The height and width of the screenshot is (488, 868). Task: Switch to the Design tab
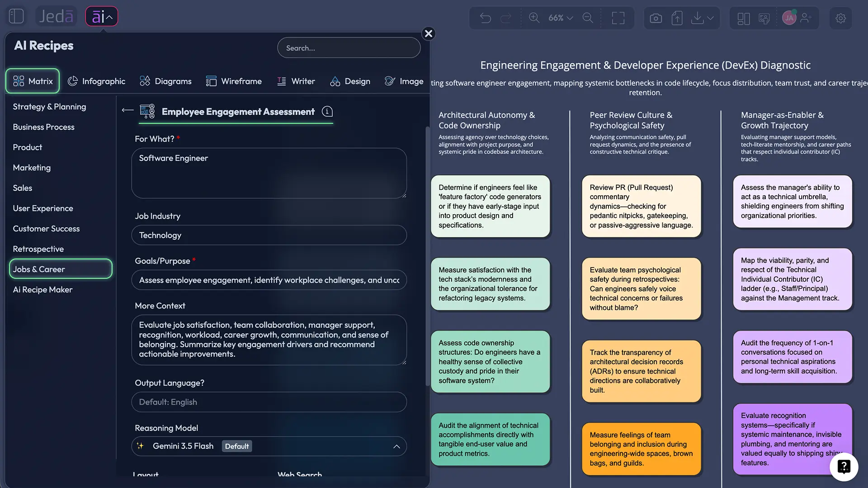[350, 81]
